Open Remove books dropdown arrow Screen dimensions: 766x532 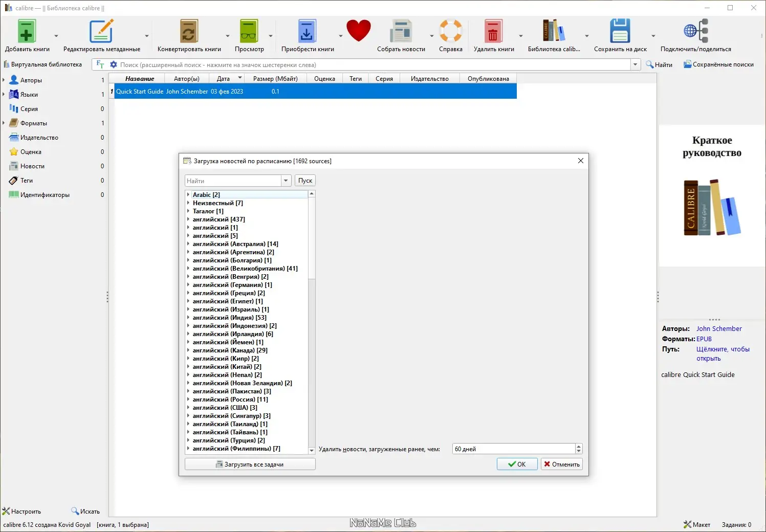tap(520, 36)
